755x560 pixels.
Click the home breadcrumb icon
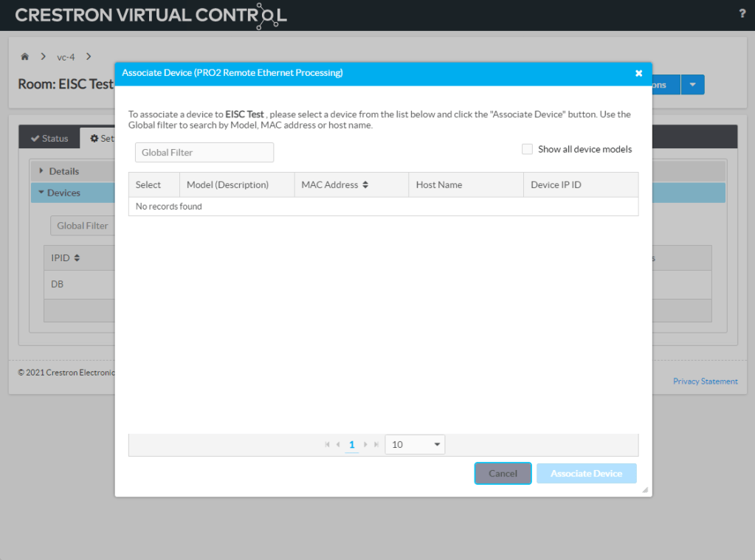[x=25, y=57]
